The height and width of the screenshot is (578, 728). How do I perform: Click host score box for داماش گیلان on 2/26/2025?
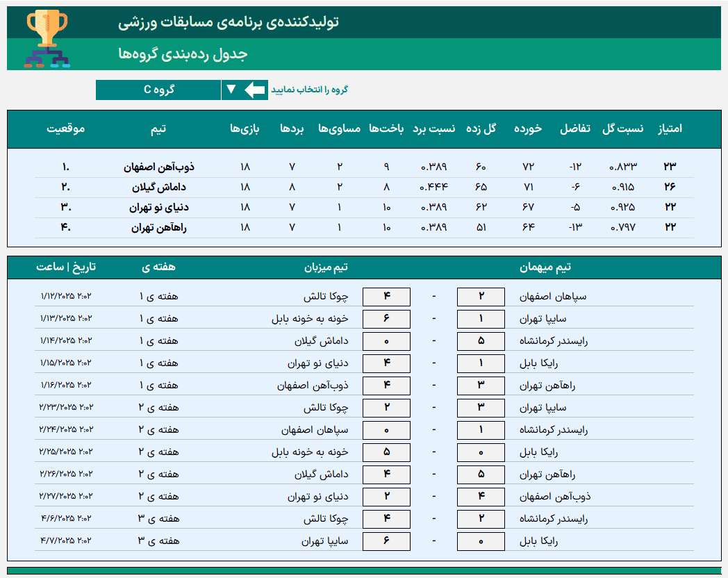[386, 475]
